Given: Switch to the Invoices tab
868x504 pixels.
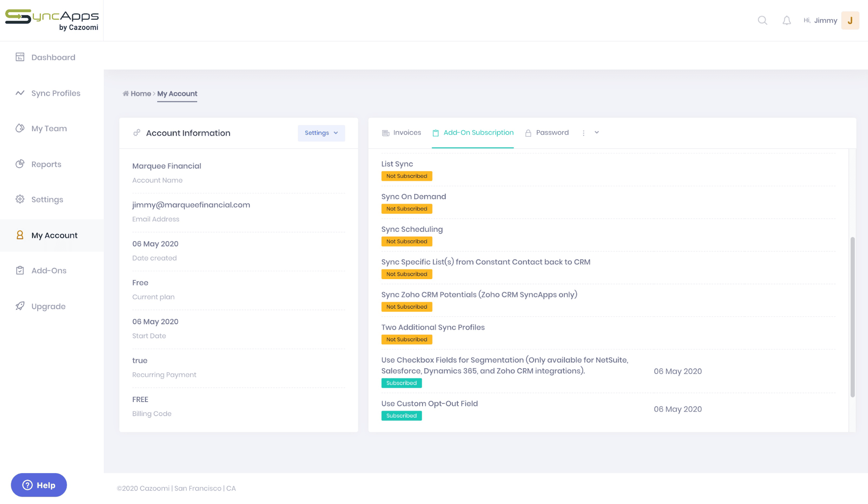Looking at the screenshot, I should 402,133.
